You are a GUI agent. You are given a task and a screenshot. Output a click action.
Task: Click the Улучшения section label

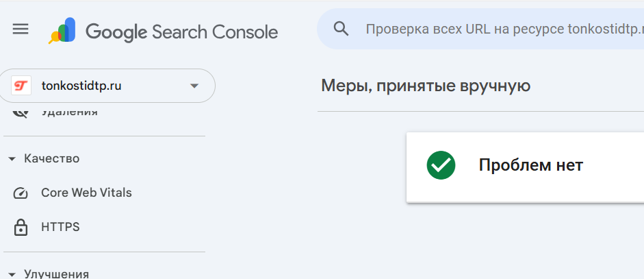click(x=56, y=274)
